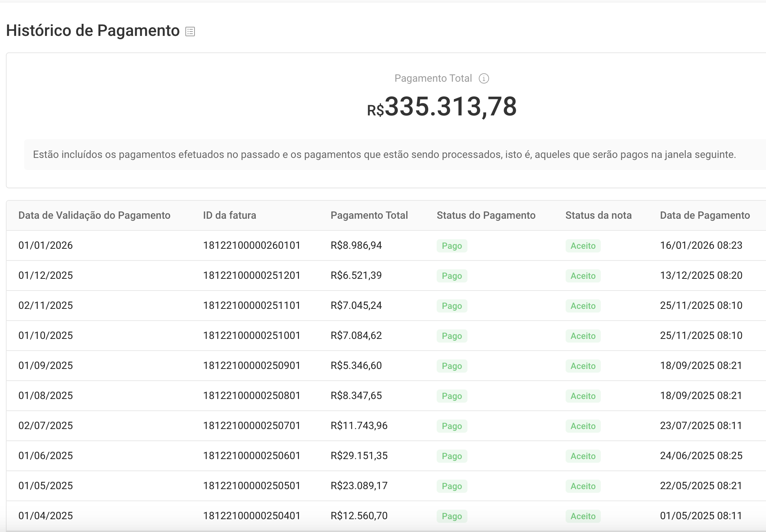Click the Pago badge for 01/01/2026
Image resolution: width=766 pixels, height=532 pixels.
tap(452, 246)
